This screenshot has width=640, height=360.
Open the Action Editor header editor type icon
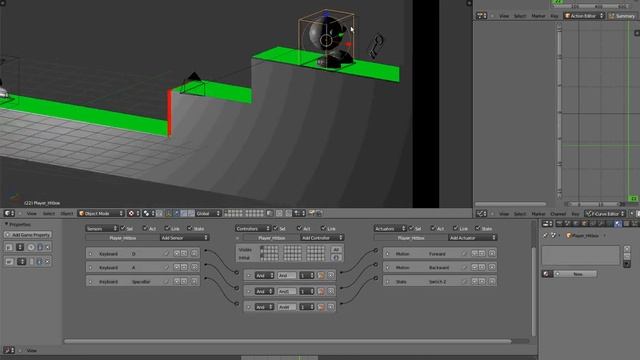coord(482,16)
